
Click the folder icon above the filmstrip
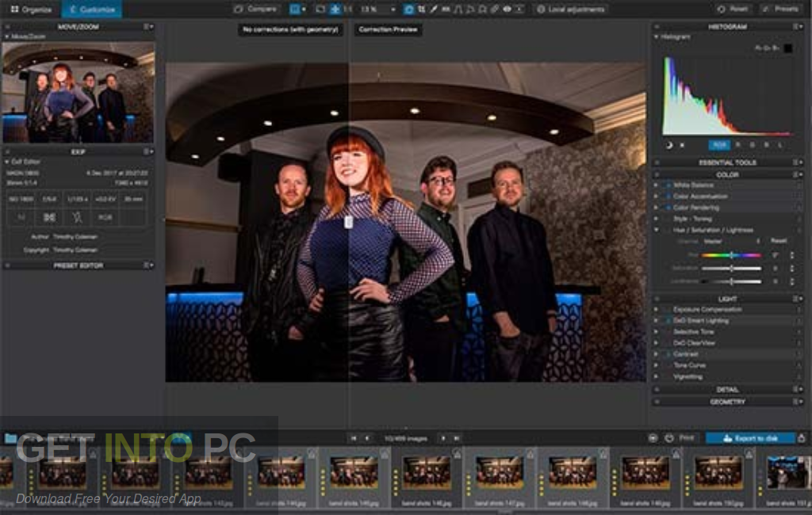(x=10, y=438)
